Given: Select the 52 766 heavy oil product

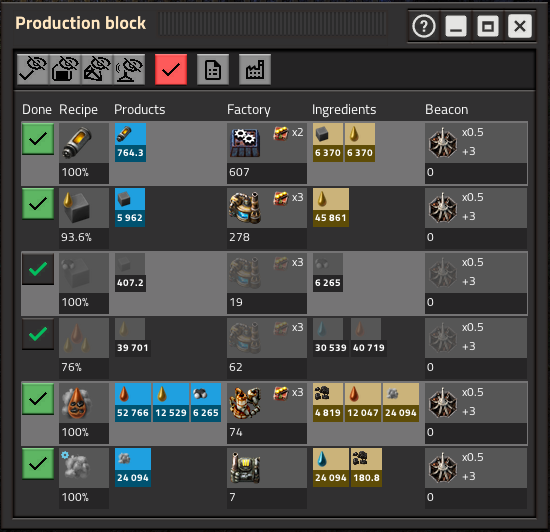Looking at the screenshot, I should [x=133, y=402].
